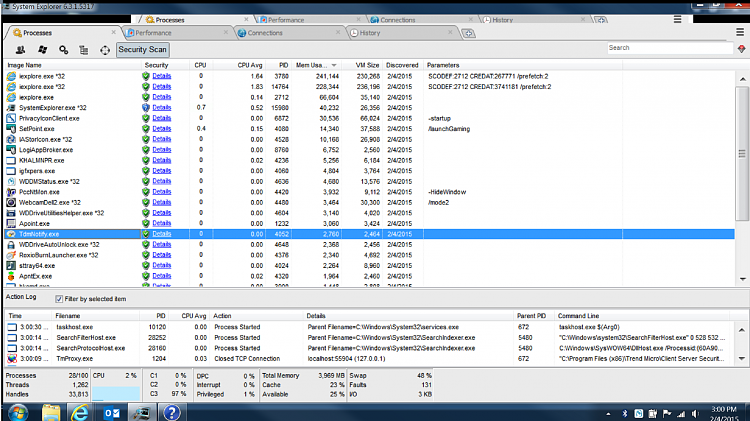This screenshot has width=750, height=421.
Task: Click the Windows flag toolbar icon
Action: [x=43, y=50]
